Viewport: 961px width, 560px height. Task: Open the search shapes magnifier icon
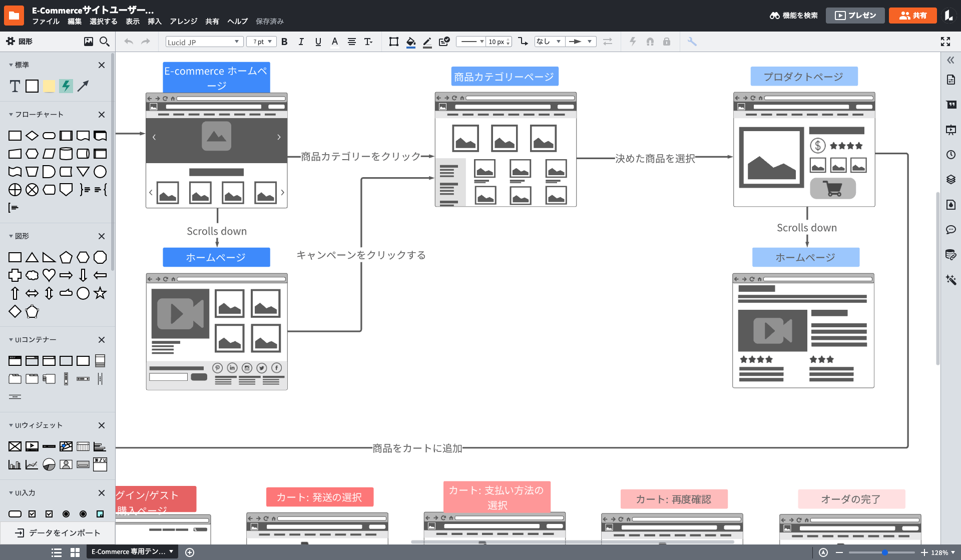coord(104,42)
